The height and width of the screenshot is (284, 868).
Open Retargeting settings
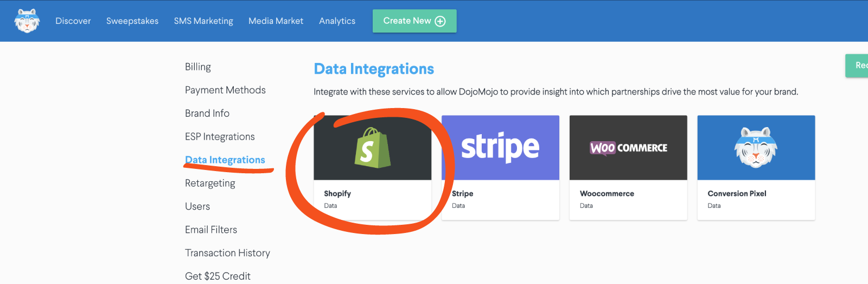pos(210,183)
